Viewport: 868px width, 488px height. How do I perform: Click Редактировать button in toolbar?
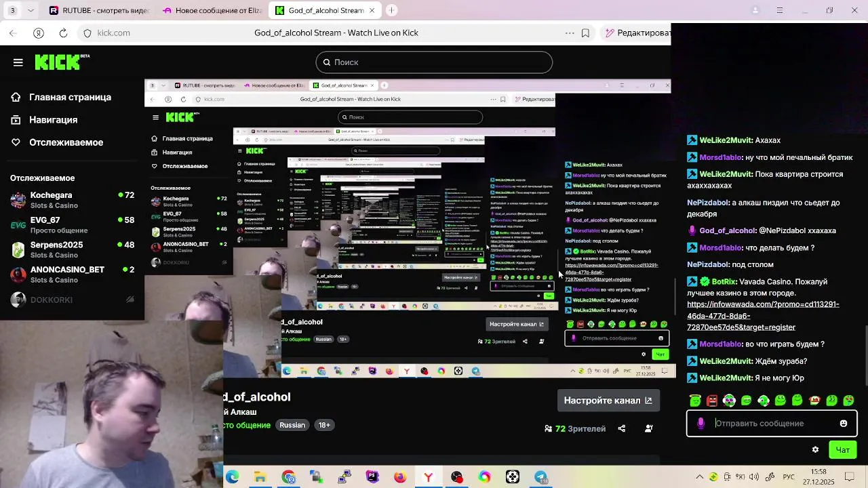click(x=637, y=33)
